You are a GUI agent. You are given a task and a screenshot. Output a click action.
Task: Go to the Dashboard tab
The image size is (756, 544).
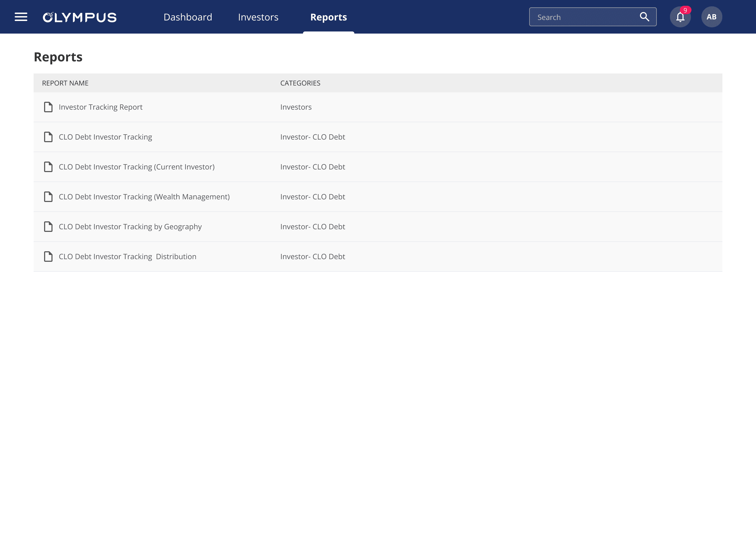click(x=188, y=17)
